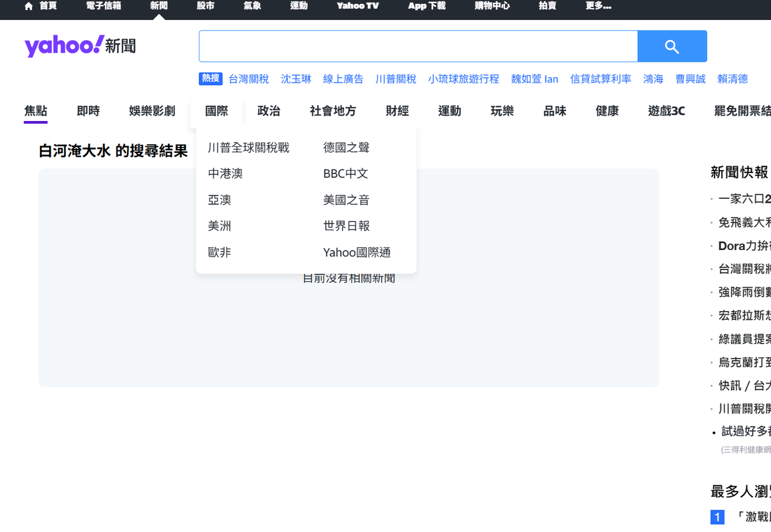This screenshot has height=532, width=771.
Task: Expand the 更多... top bar menu
Action: coord(599,6)
